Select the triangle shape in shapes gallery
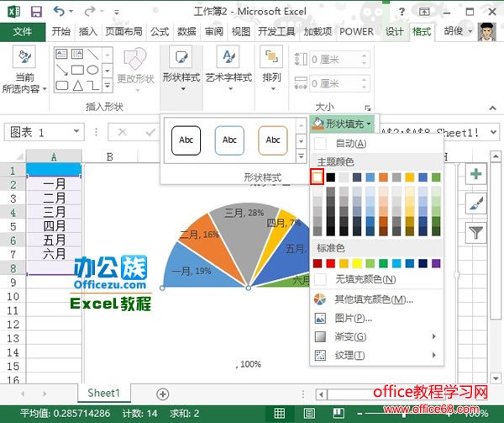The image size is (504, 423). click(77, 85)
